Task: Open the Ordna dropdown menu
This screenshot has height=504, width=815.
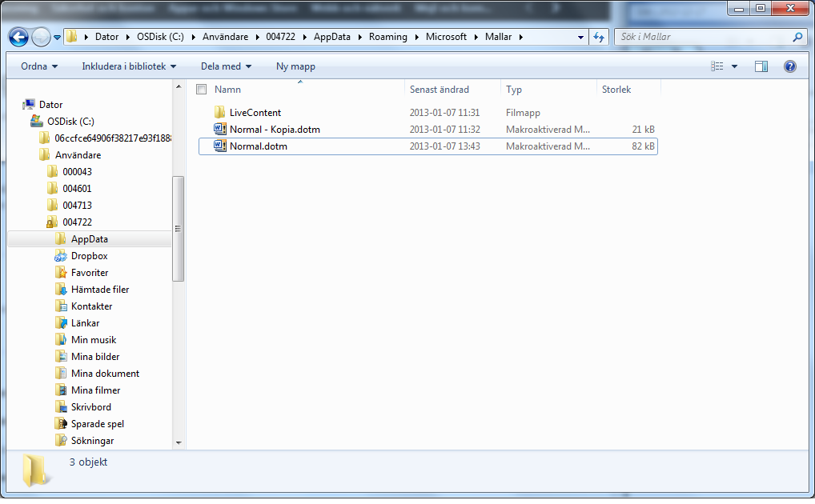Action: tap(39, 66)
